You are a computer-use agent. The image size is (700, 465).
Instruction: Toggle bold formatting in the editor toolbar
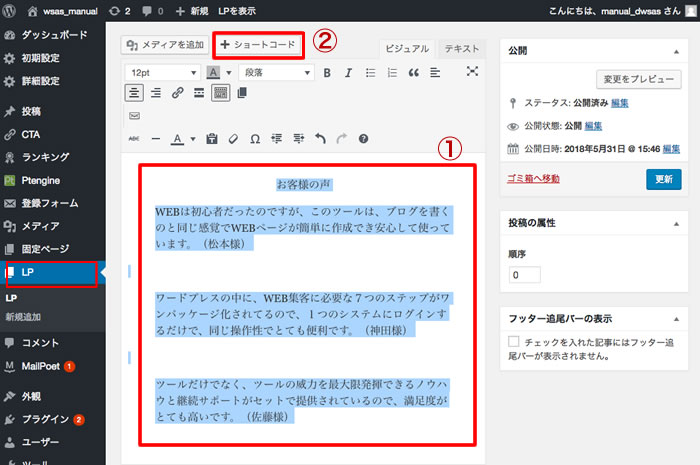tap(328, 72)
